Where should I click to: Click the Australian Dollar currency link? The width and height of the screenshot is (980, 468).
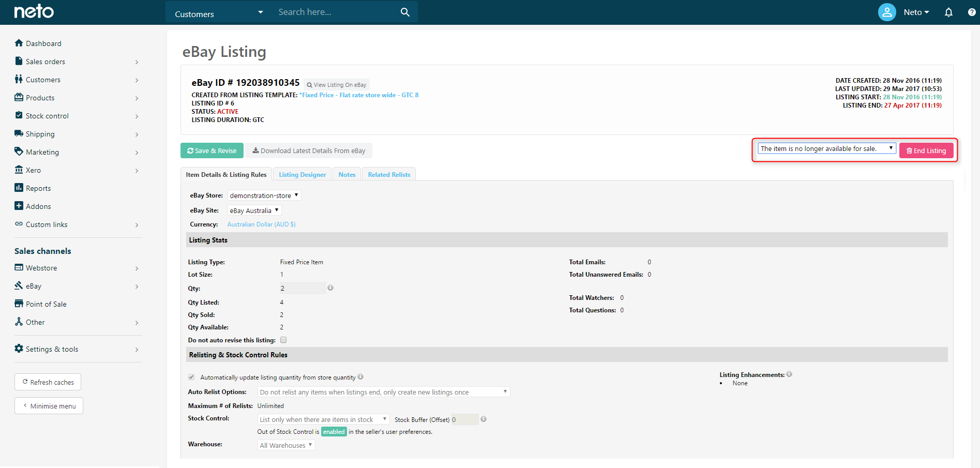(x=262, y=224)
